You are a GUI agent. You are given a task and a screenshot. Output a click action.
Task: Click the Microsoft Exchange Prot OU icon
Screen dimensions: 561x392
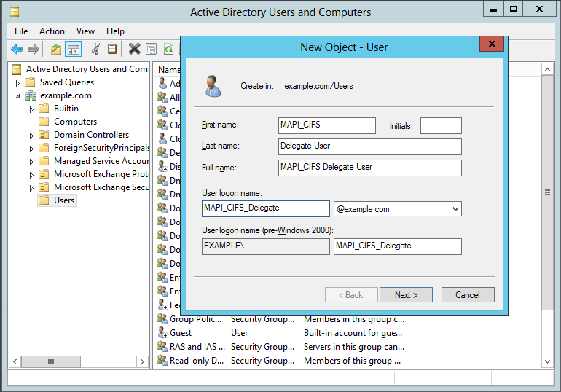coord(44,174)
